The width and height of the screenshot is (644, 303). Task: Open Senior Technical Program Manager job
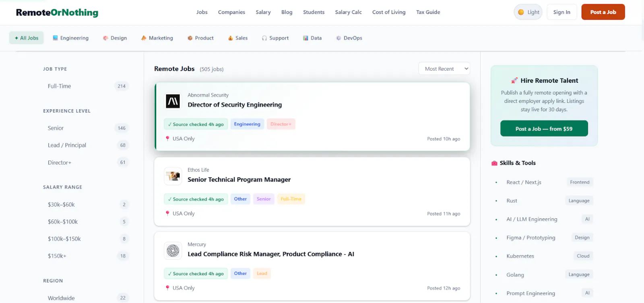[239, 180]
